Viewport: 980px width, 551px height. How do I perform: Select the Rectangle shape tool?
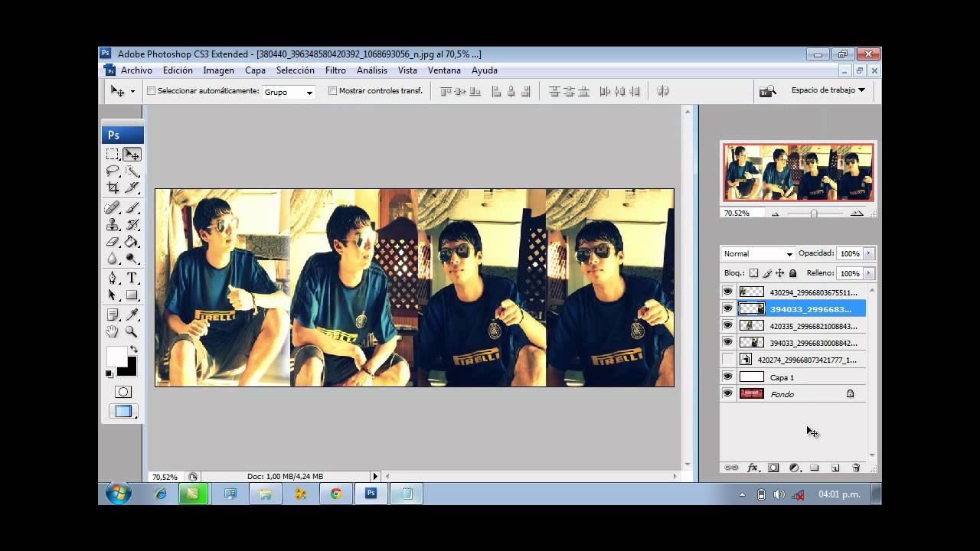[132, 295]
